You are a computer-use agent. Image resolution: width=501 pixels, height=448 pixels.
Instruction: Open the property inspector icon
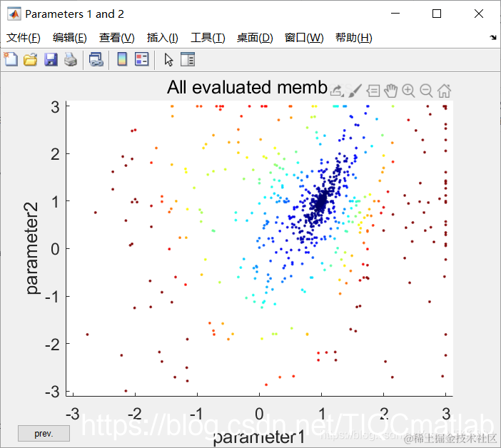click(x=188, y=59)
